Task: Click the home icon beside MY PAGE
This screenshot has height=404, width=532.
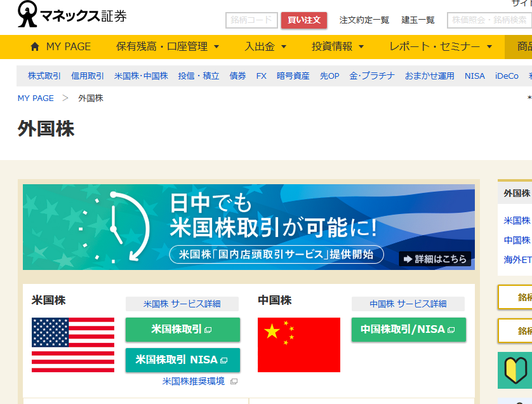Action: [x=35, y=46]
